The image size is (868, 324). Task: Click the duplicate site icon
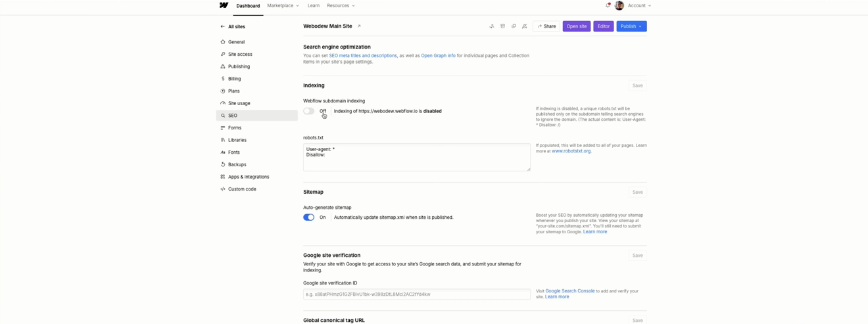tap(514, 26)
